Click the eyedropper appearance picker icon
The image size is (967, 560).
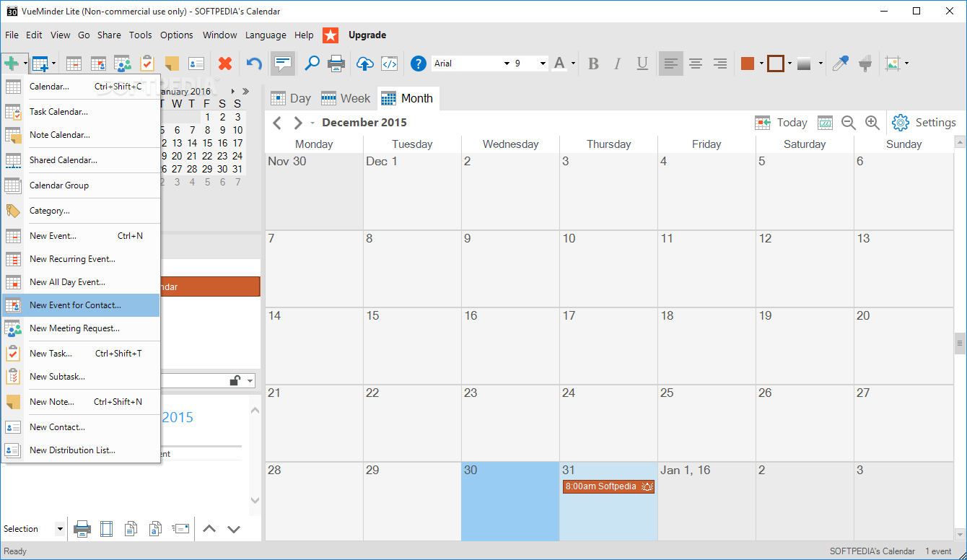point(841,64)
